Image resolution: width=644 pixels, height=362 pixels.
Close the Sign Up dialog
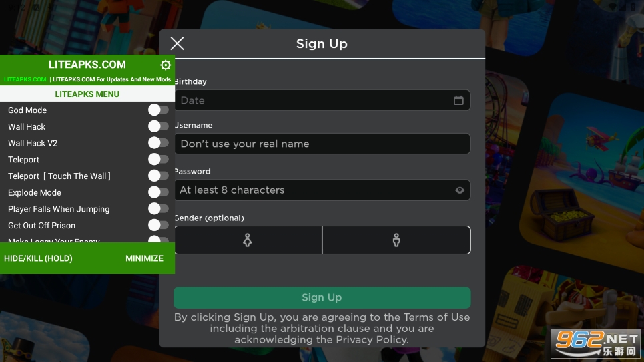(177, 43)
